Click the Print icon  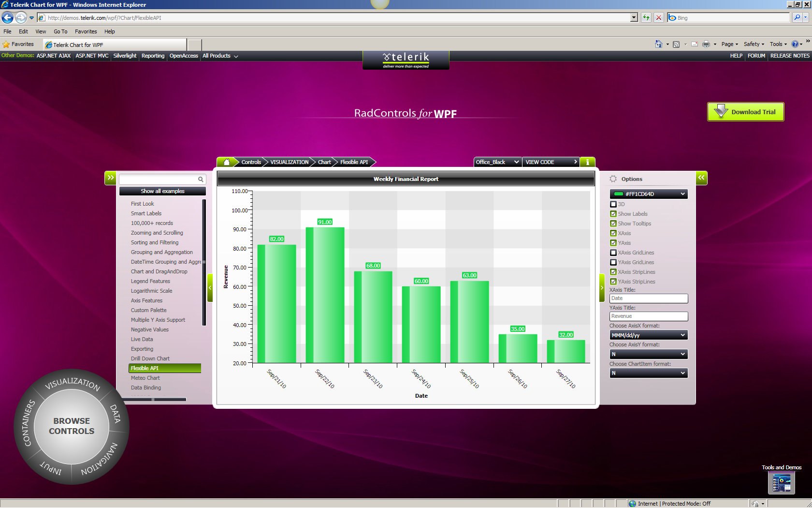[x=706, y=44]
